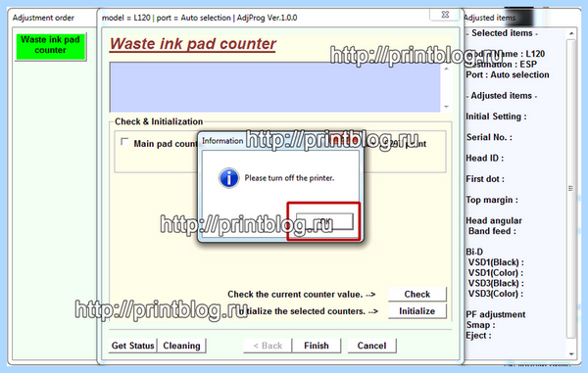The height and width of the screenshot is (373, 588).
Task: Close the AdjProg window with X
Action: pos(445,15)
